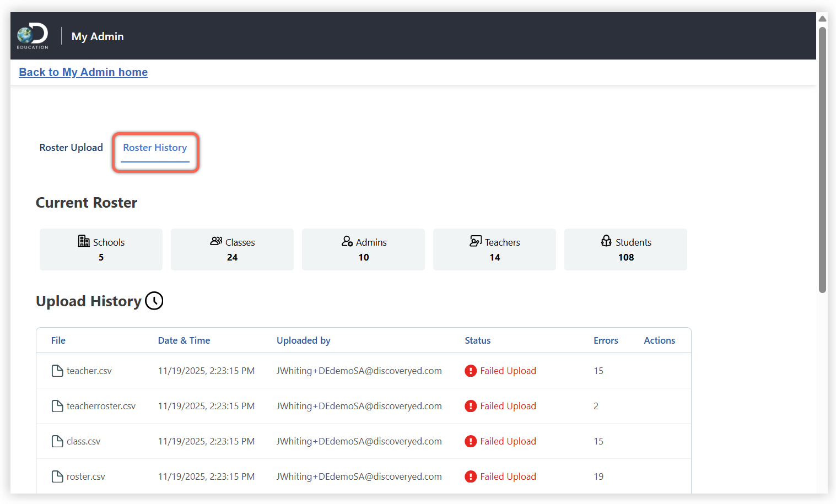Select the Roster History tab
The width and height of the screenshot is (836, 504).
pyautogui.click(x=155, y=148)
